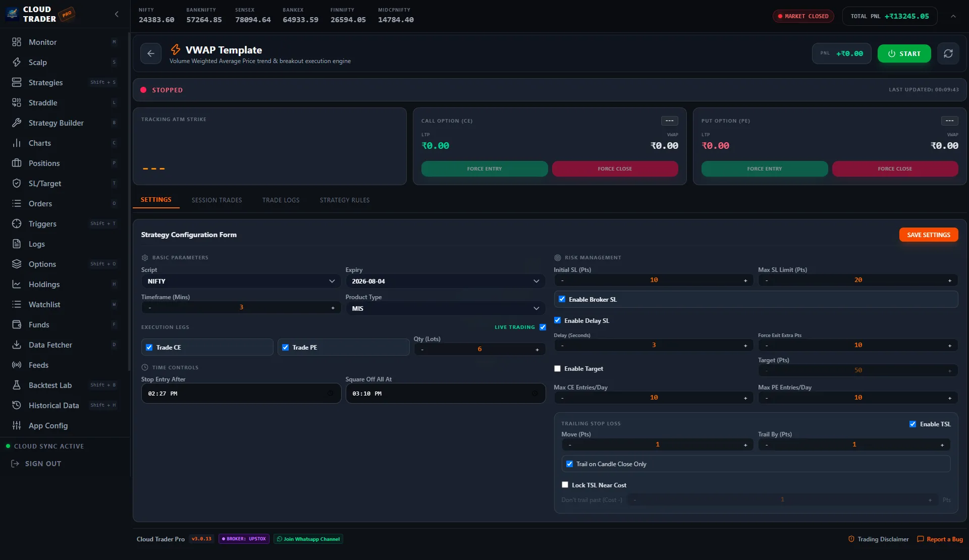Open the Report a Bug link
Image resolution: width=969 pixels, height=560 pixels.
point(940,539)
